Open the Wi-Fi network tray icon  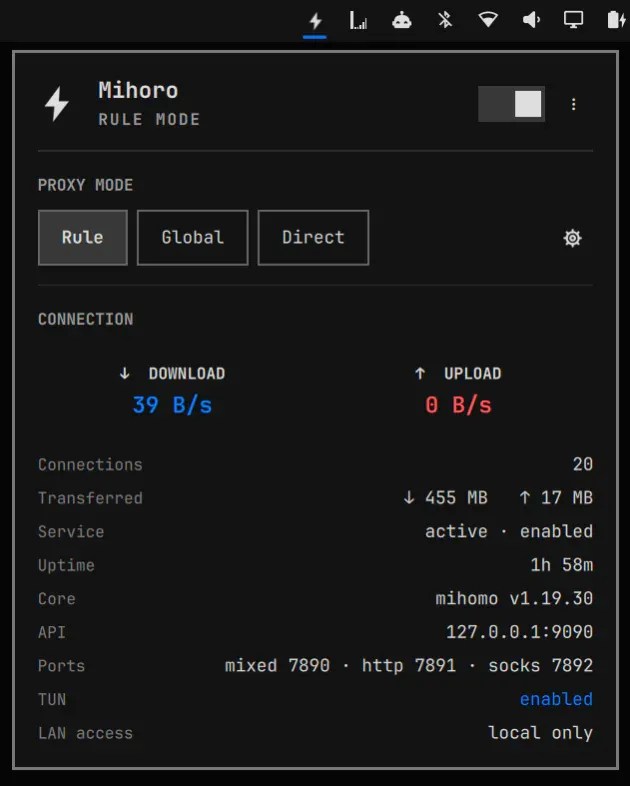(488, 21)
